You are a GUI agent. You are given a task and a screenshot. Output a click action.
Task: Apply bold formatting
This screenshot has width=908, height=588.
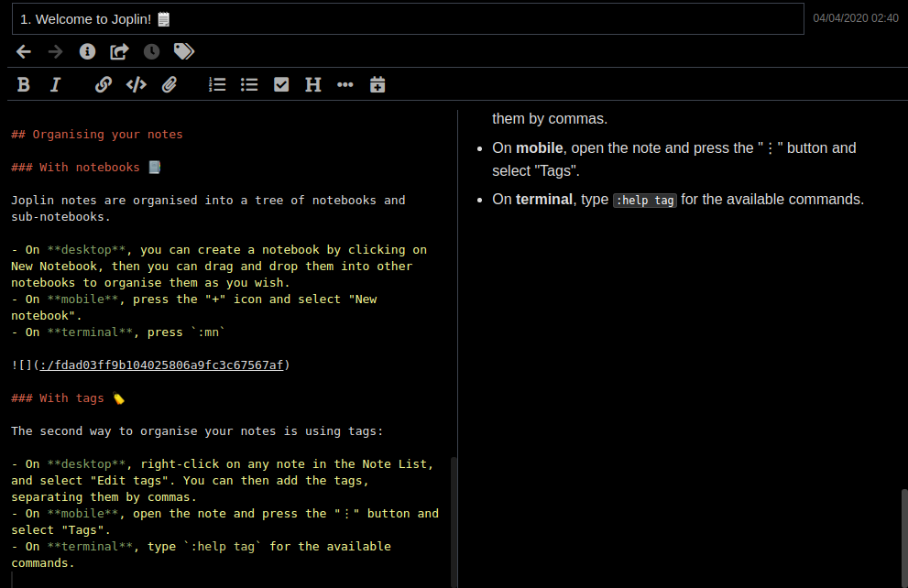pyautogui.click(x=23, y=84)
